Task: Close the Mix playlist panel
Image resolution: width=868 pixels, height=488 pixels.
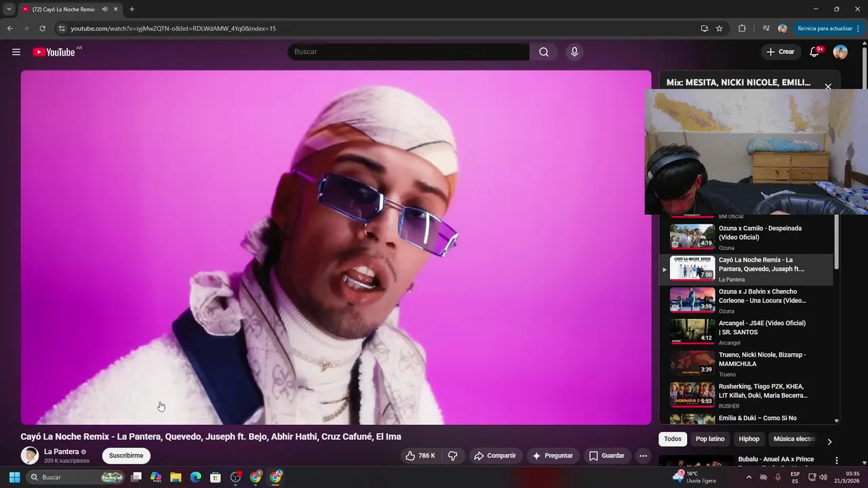Action: click(827, 87)
